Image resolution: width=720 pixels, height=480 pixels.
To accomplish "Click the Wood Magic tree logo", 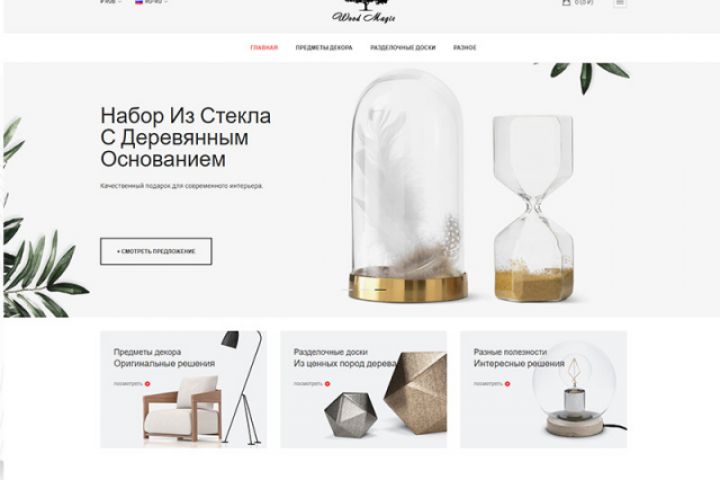I will coord(364,11).
